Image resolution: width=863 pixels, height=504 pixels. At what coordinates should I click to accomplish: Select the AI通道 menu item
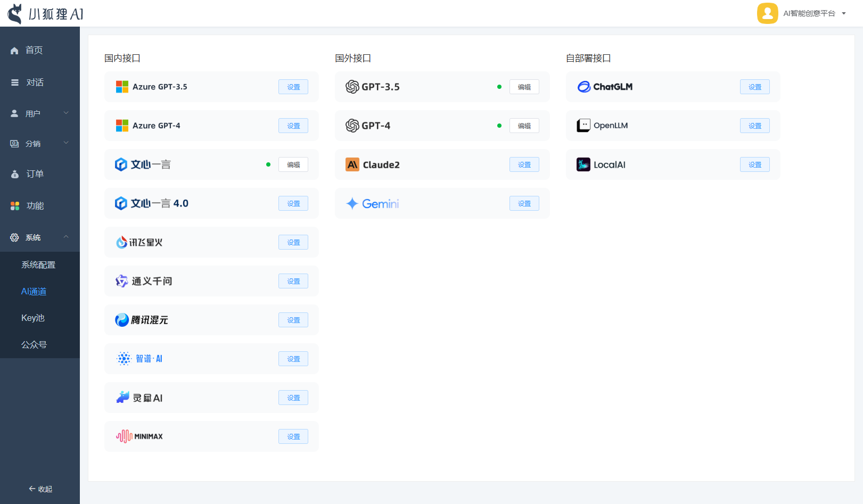(x=34, y=292)
